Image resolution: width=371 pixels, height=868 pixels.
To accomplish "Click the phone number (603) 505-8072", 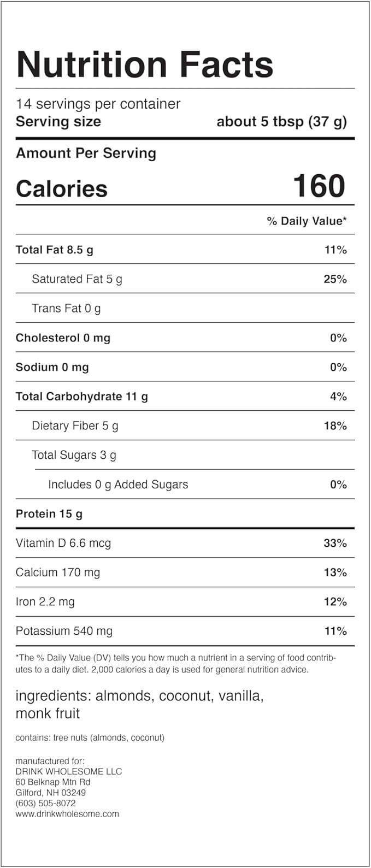I will (45, 804).
